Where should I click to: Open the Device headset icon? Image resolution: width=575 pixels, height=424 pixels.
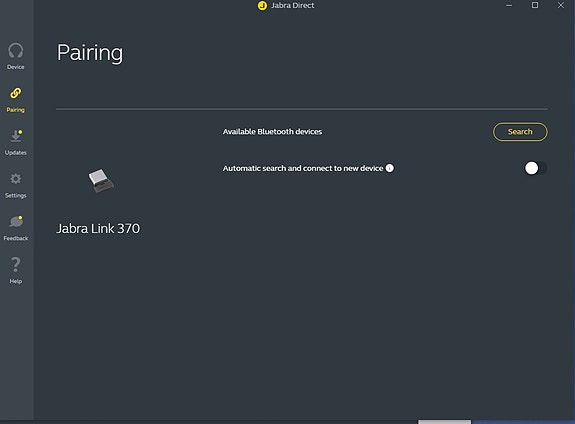(16, 51)
